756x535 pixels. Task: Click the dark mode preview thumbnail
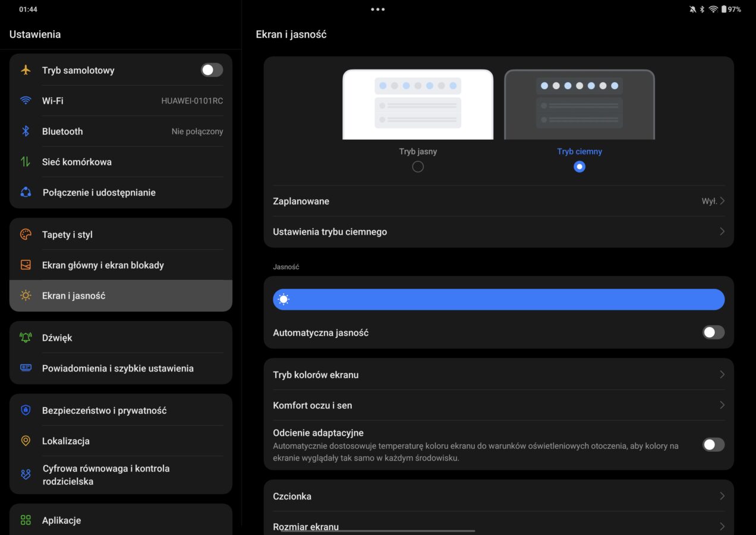coord(579,105)
